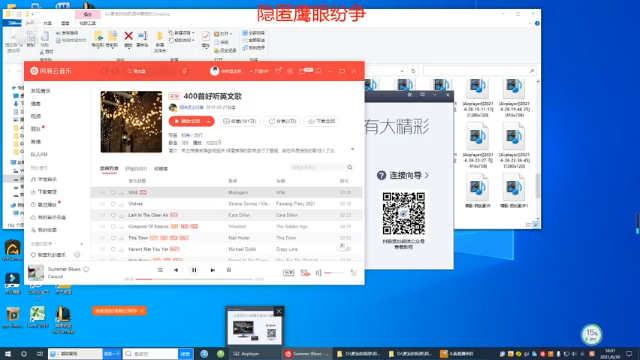640x360 pixels.
Task: Collapse the created playlists section in sidebar
Action: pos(55,244)
